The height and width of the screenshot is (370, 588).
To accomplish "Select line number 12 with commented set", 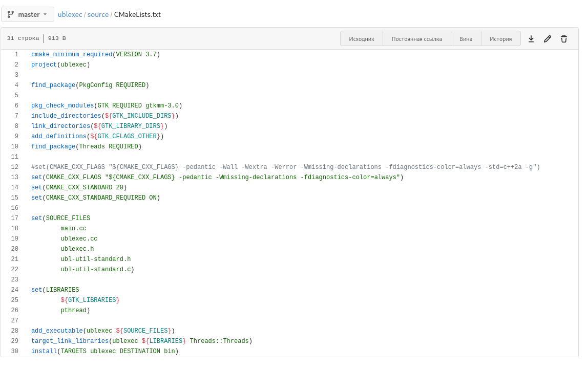I will click(x=14, y=167).
